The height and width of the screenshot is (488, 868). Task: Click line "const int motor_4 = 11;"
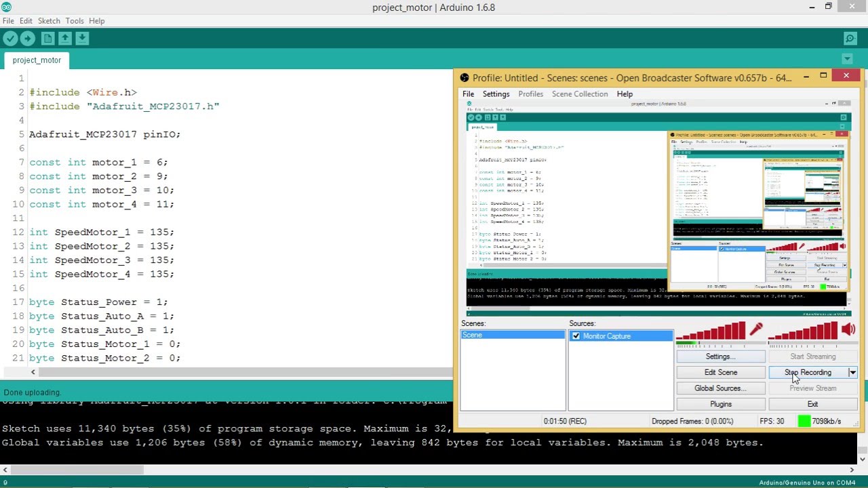(102, 204)
